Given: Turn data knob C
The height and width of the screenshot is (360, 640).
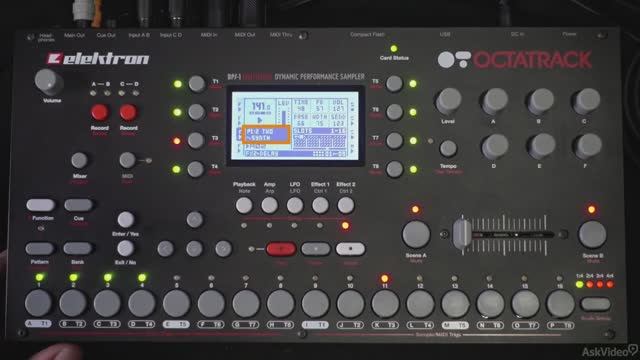Looking at the screenshot, I should [587, 101].
